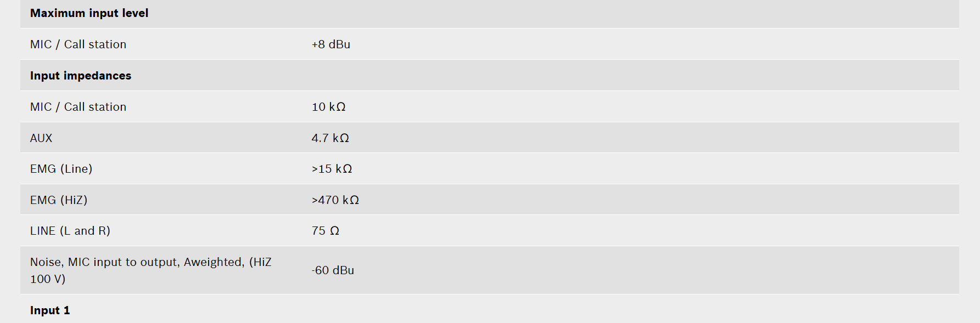
Task: Select the EMG (HiZ) label
Action: (59, 200)
